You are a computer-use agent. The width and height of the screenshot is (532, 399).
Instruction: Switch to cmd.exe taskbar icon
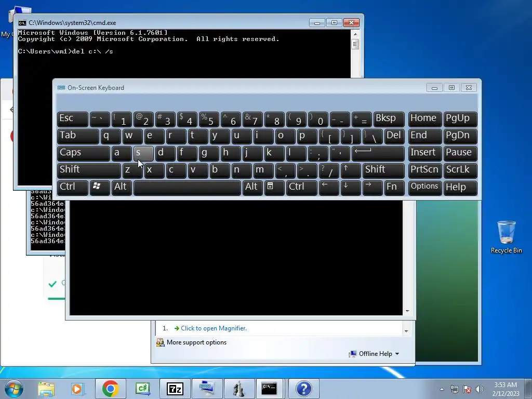(x=270, y=389)
